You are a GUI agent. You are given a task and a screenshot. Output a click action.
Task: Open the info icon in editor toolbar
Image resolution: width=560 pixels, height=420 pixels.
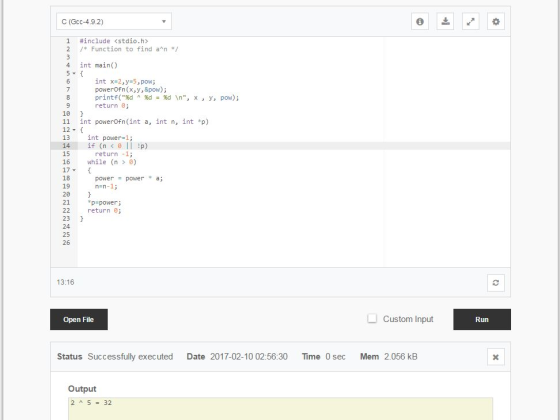420,22
